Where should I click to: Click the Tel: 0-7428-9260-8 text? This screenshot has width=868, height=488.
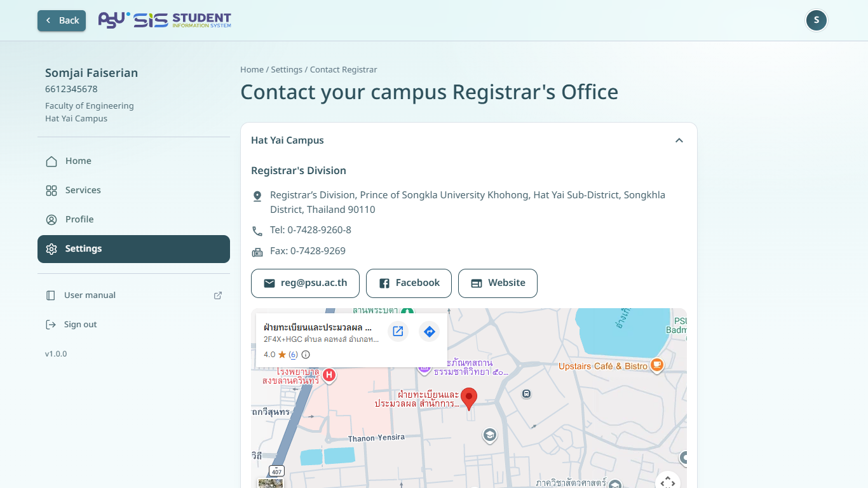coord(311,230)
